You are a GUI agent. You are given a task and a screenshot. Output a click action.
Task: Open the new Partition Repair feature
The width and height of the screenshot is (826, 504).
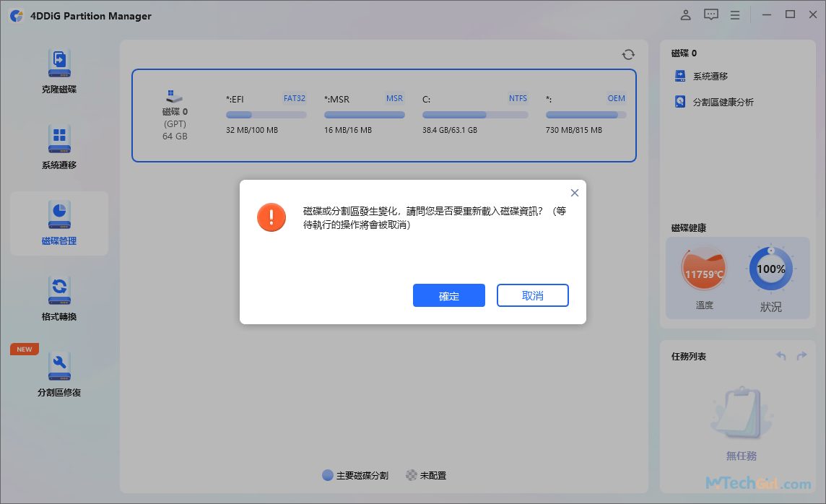pos(59,373)
